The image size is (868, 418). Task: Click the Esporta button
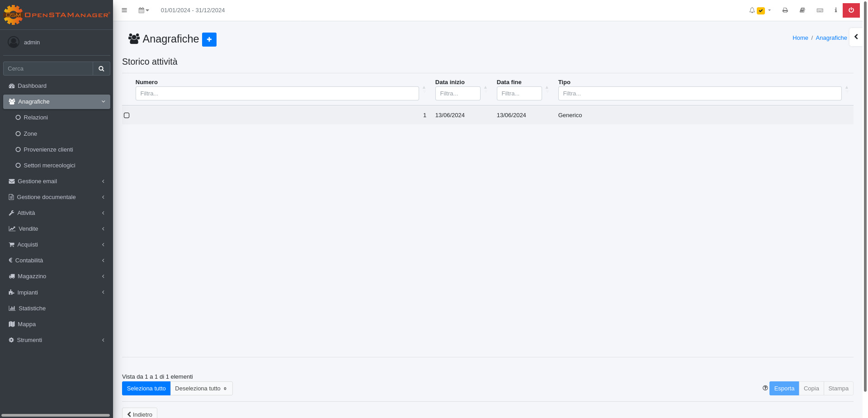click(784, 389)
